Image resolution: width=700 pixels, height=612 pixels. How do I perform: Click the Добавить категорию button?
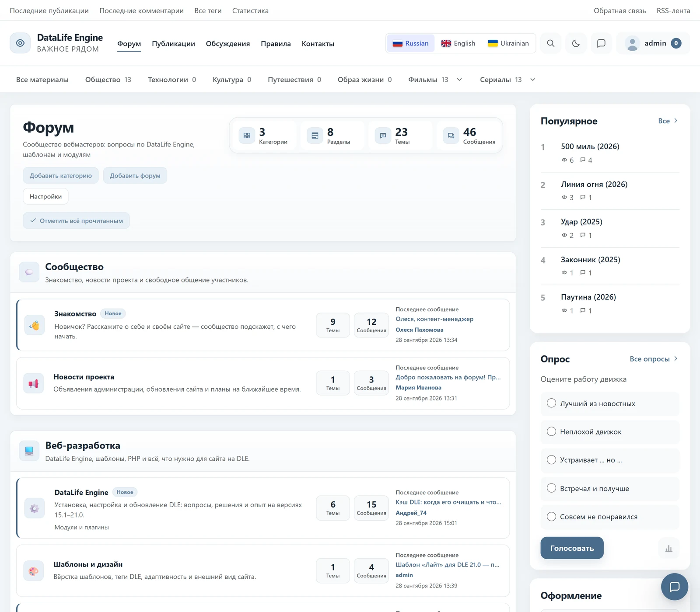tap(61, 175)
